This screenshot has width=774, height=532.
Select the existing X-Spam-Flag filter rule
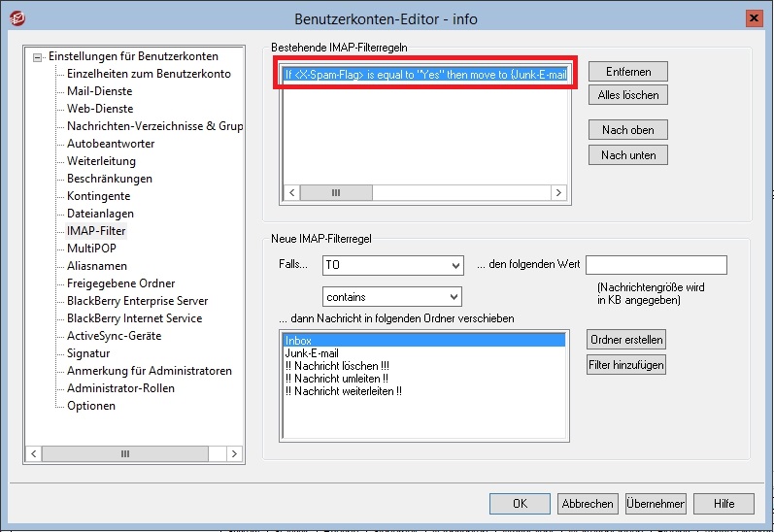coord(424,74)
